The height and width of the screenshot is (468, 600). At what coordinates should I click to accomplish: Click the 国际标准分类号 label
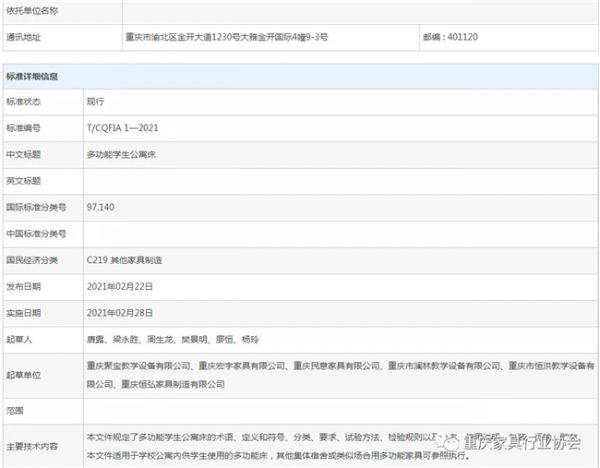tap(36, 207)
